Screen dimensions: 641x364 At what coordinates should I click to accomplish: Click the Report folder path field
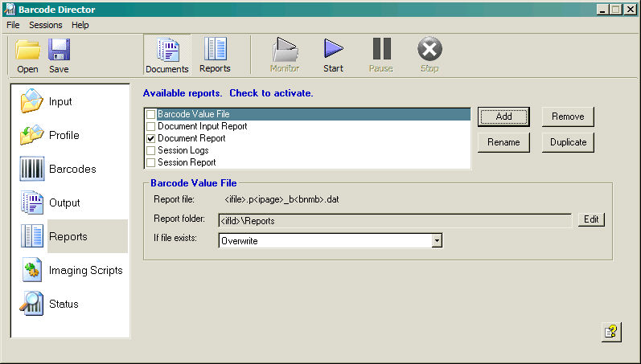[394, 219]
